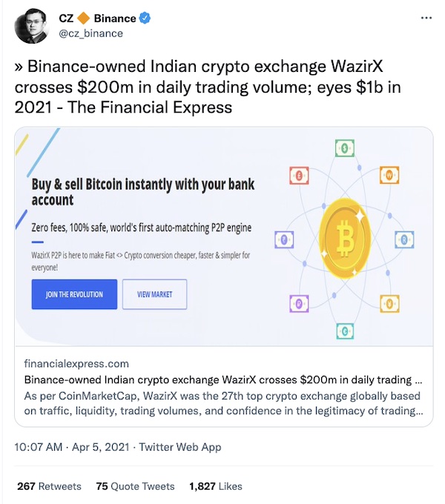The image size is (445, 504).
Task: Click the large gold Bitcoin coin
Action: click(345, 236)
